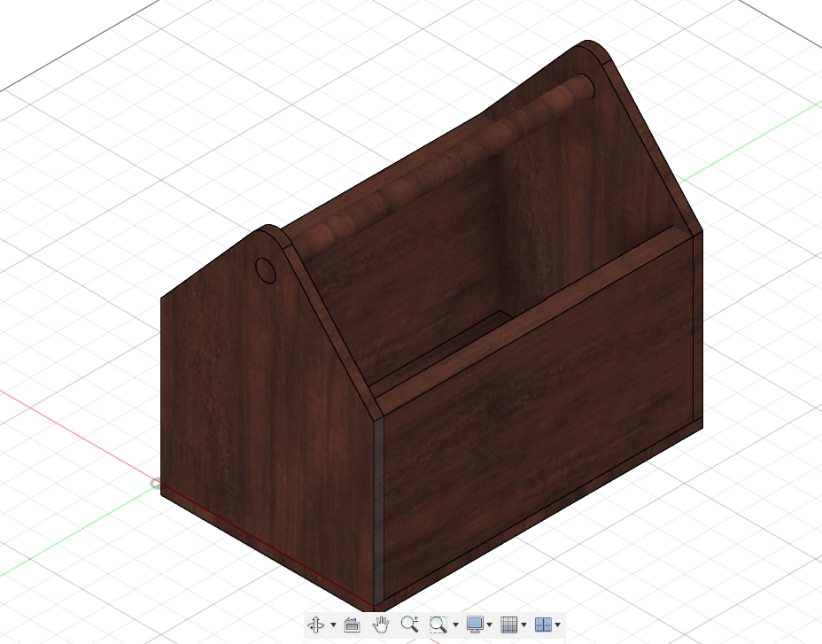Expand the Display Settings dropdown arrow
This screenshot has width=822, height=644.
[490, 625]
